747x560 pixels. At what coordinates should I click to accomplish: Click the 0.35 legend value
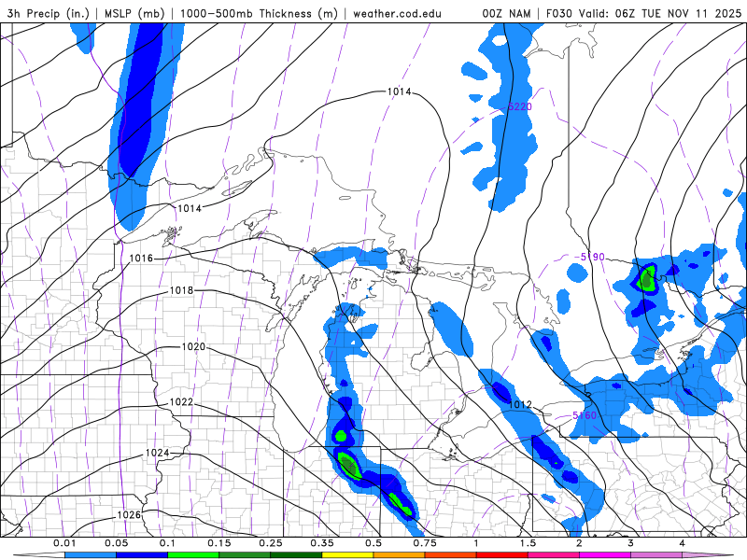[x=322, y=543]
